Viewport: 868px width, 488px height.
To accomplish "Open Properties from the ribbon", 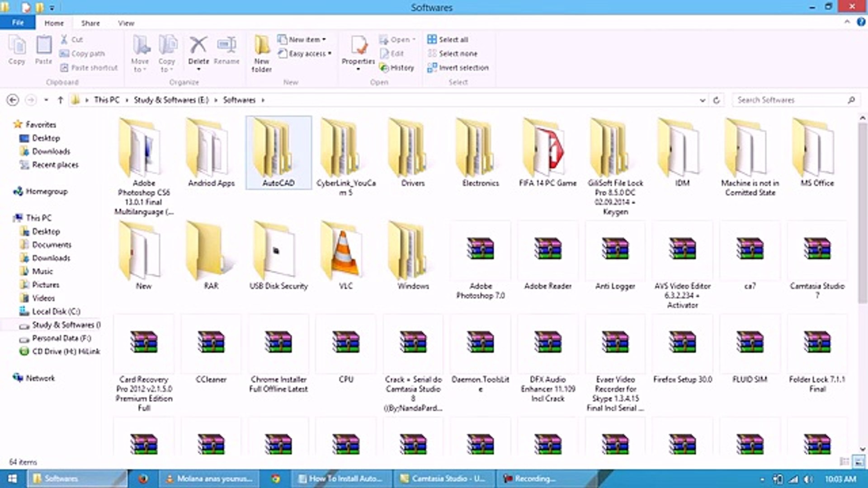I will click(358, 46).
